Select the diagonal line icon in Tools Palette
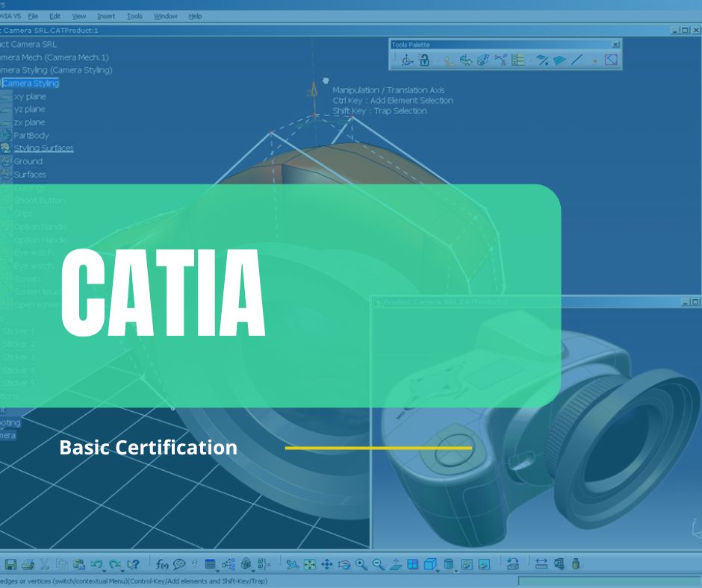Screen dimensions: 702x588 click(x=577, y=60)
